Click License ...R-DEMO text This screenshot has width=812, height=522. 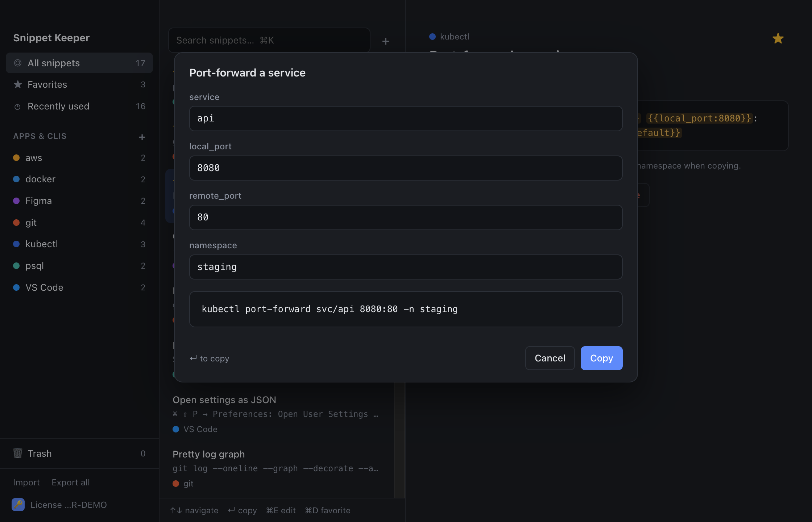(69, 505)
